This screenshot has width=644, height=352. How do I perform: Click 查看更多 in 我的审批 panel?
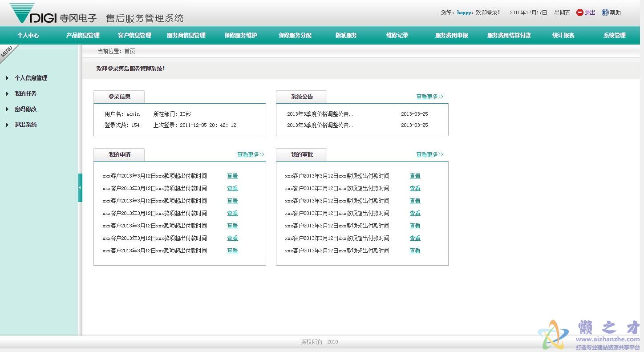coord(429,154)
